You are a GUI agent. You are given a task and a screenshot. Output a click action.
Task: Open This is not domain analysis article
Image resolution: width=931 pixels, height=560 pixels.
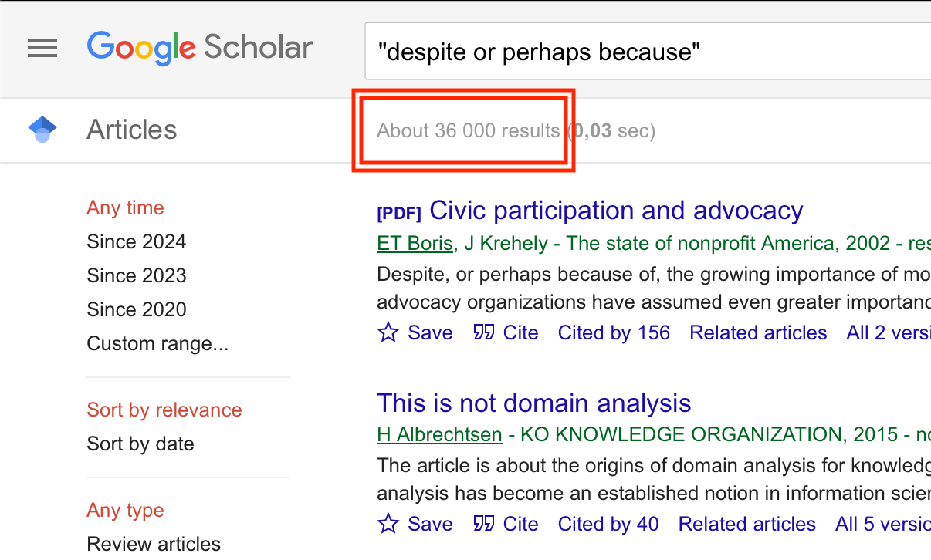534,403
